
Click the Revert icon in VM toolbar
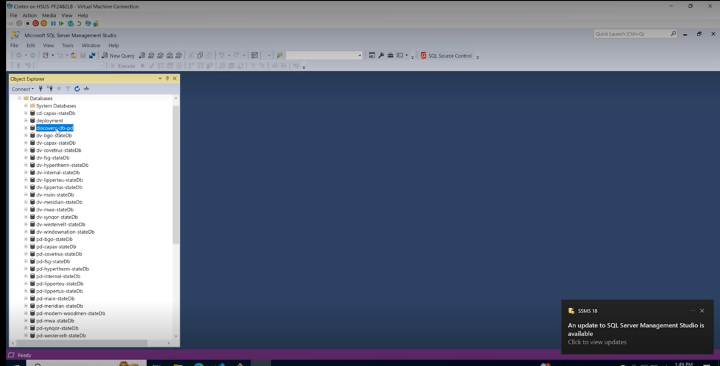click(x=79, y=23)
